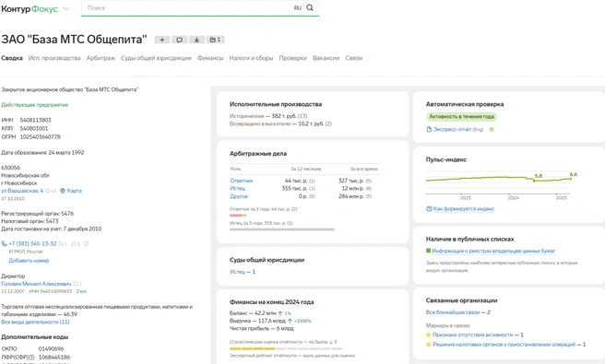The width and height of the screenshot is (605, 364).
Task: Open the Арбитраж tab
Action: click(101, 58)
